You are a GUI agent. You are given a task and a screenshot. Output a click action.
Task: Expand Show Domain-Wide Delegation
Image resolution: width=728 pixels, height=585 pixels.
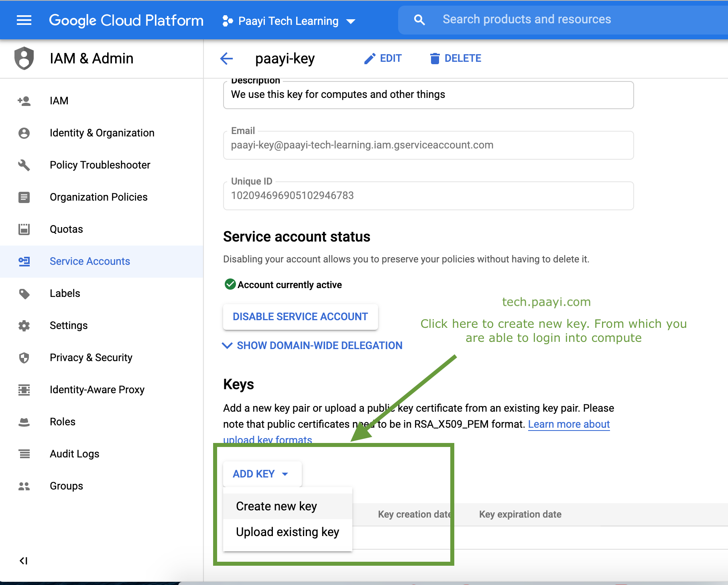[x=312, y=345]
